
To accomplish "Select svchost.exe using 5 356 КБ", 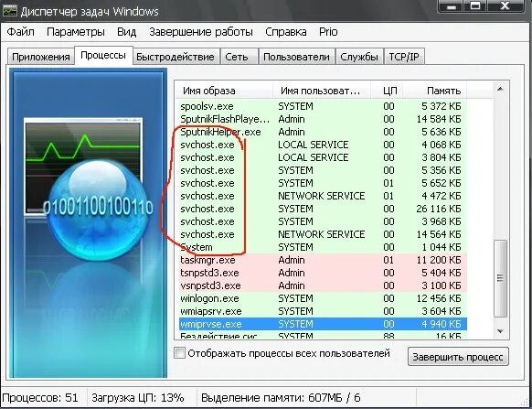I will coord(322,170).
